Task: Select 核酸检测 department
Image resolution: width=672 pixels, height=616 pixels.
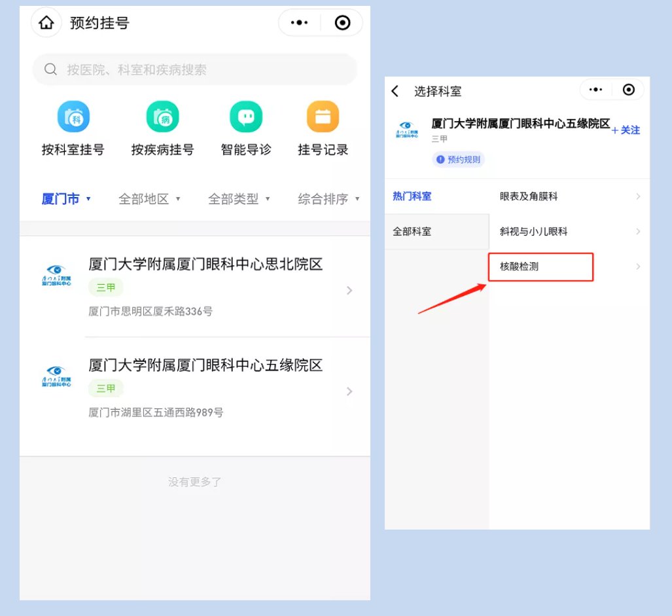Action: point(540,267)
